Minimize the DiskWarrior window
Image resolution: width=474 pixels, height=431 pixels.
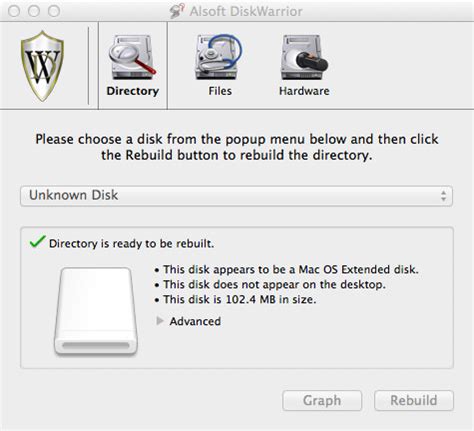(34, 11)
